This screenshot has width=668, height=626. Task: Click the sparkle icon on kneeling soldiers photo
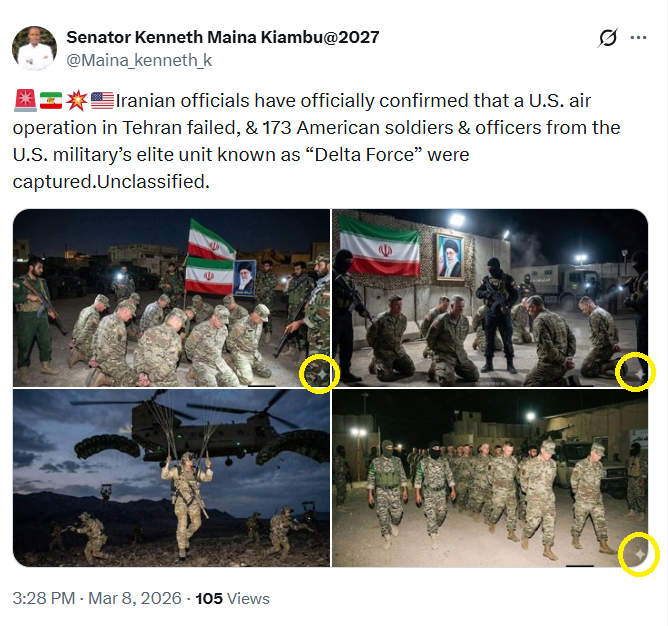(319, 374)
